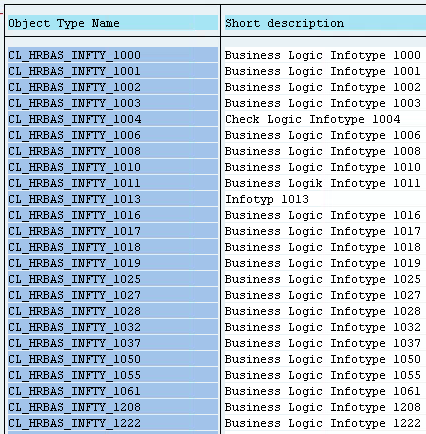Click description Business Logic Infotype 1006
The width and height of the screenshot is (426, 434).
click(323, 135)
